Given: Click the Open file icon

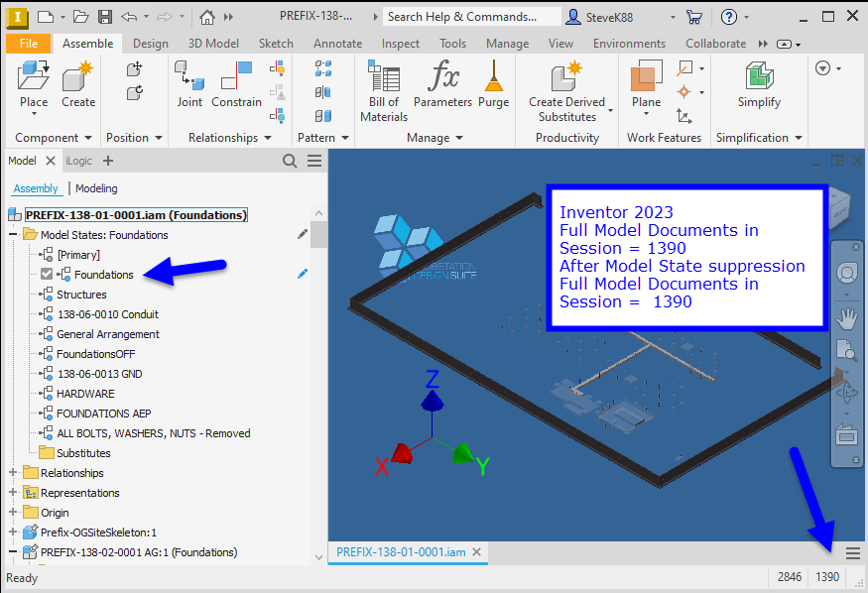Looking at the screenshot, I should click(x=81, y=17).
